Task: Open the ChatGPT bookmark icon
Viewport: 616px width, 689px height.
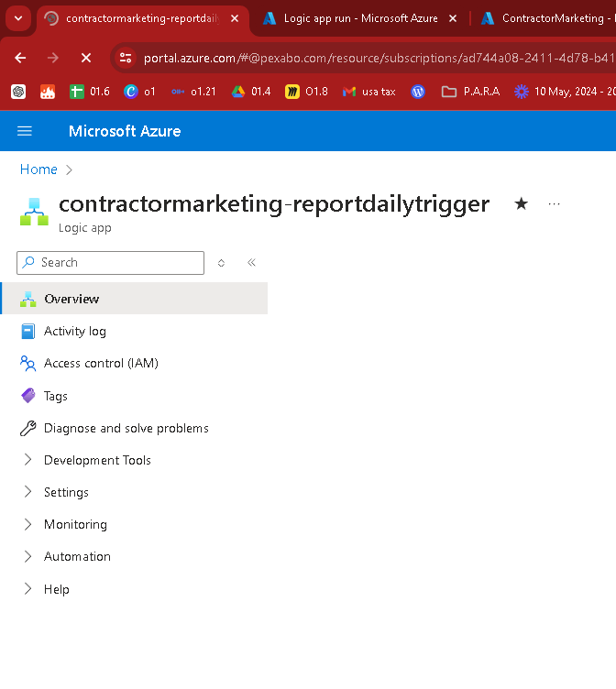Action: point(18,92)
